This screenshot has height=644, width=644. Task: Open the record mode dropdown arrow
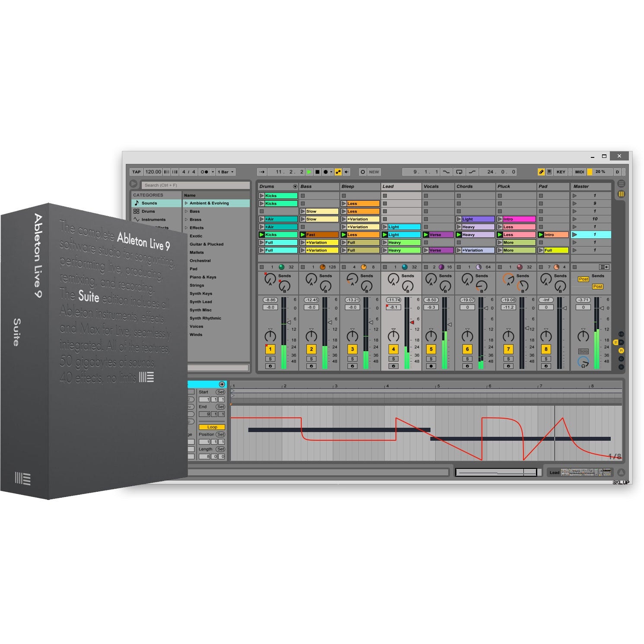331,172
